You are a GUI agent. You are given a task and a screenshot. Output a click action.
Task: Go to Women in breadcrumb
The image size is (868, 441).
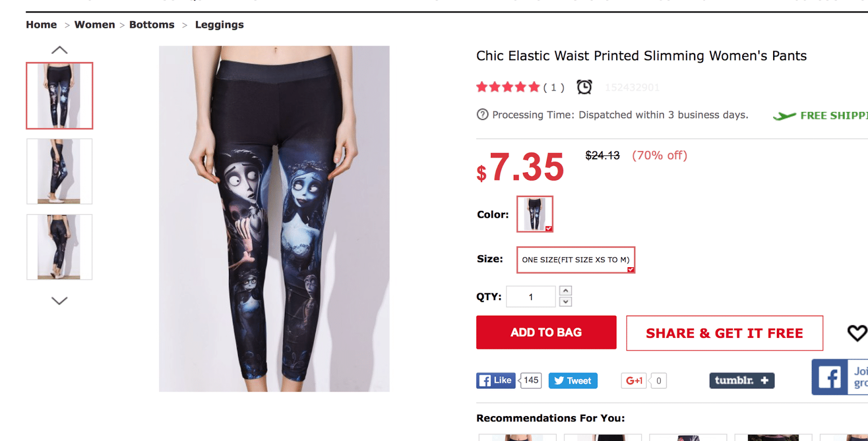tap(94, 25)
